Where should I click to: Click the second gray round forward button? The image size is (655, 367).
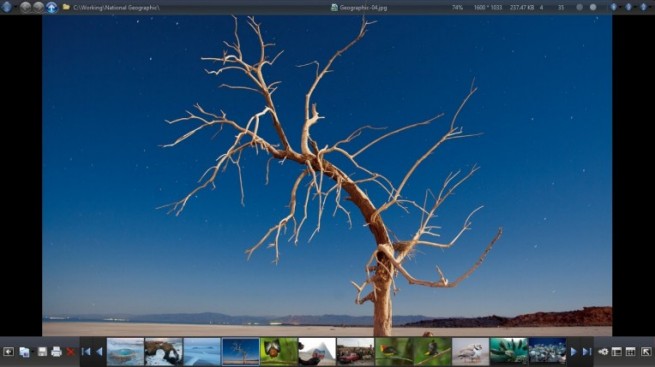38,7
